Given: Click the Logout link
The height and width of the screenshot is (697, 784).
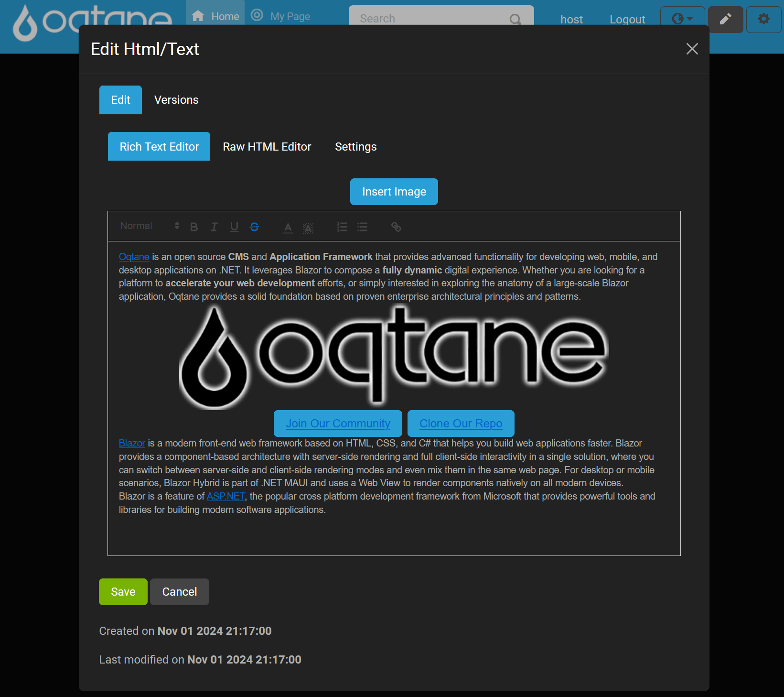Looking at the screenshot, I should pos(627,19).
